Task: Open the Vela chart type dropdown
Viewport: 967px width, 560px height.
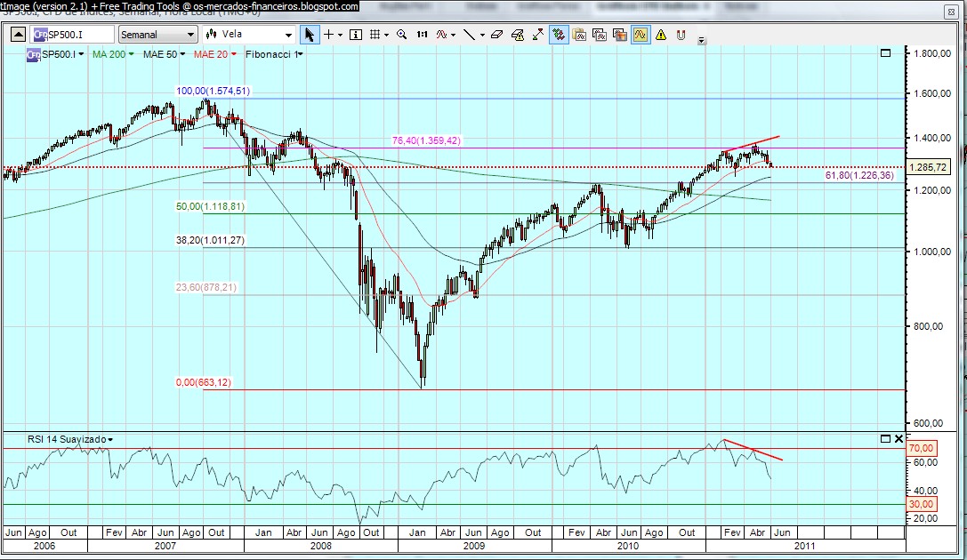Action: (249, 35)
